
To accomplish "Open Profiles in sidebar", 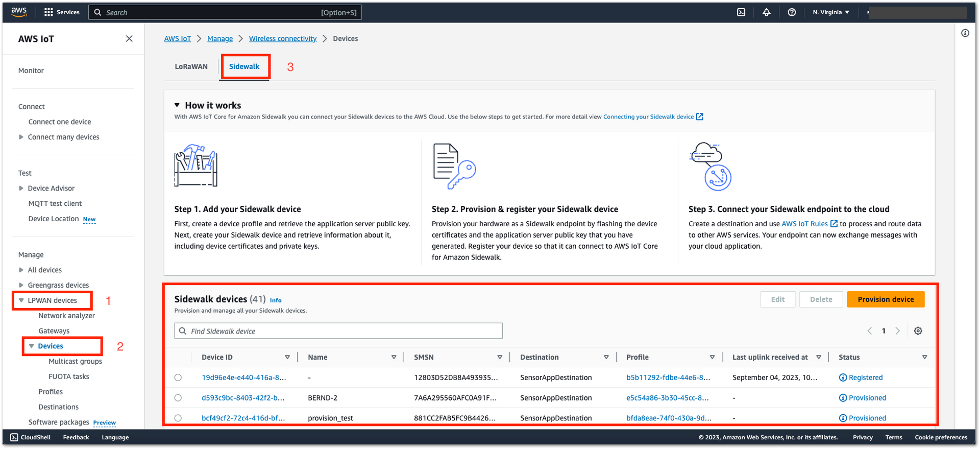I will [x=51, y=392].
